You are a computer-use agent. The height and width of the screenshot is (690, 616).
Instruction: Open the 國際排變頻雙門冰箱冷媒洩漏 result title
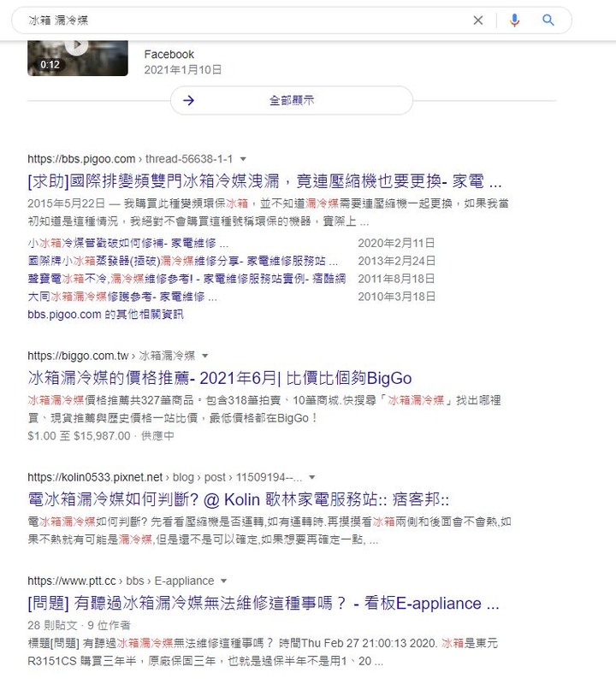(264, 181)
